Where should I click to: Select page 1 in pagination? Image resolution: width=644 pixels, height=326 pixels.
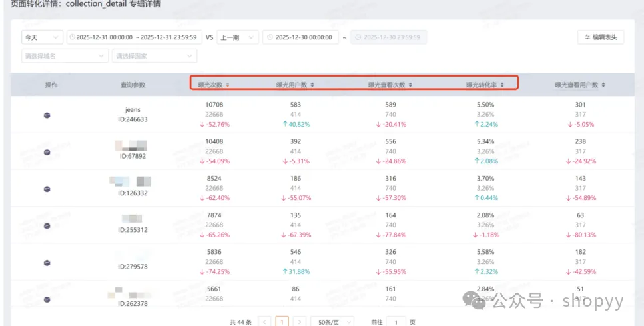pyautogui.click(x=282, y=322)
